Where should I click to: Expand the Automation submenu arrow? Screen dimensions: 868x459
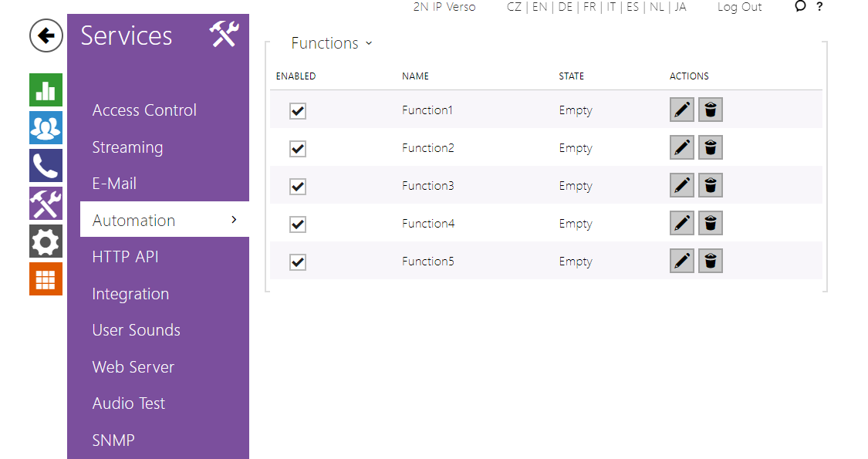point(234,220)
